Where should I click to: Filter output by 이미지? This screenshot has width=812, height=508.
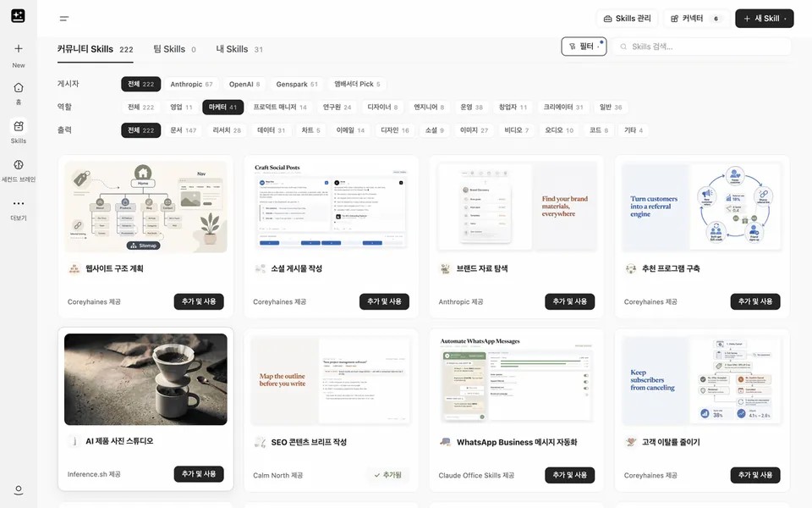(474, 130)
